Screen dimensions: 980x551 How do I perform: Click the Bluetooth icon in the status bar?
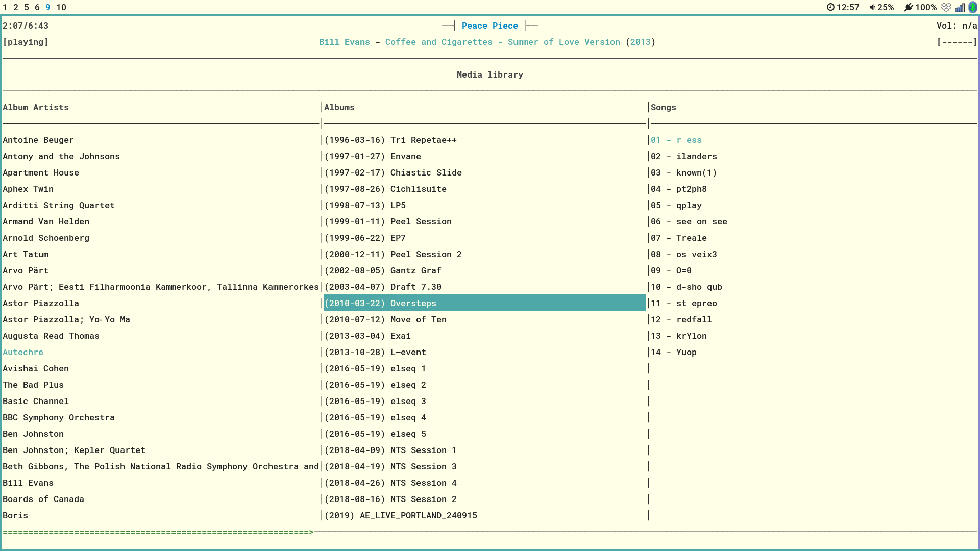click(x=973, y=7)
